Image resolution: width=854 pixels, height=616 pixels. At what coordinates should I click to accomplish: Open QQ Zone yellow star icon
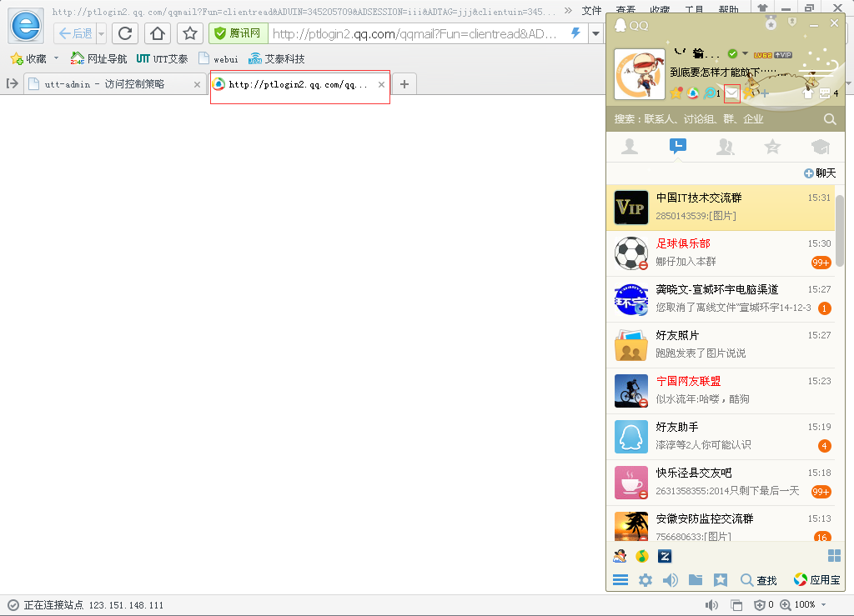click(676, 93)
